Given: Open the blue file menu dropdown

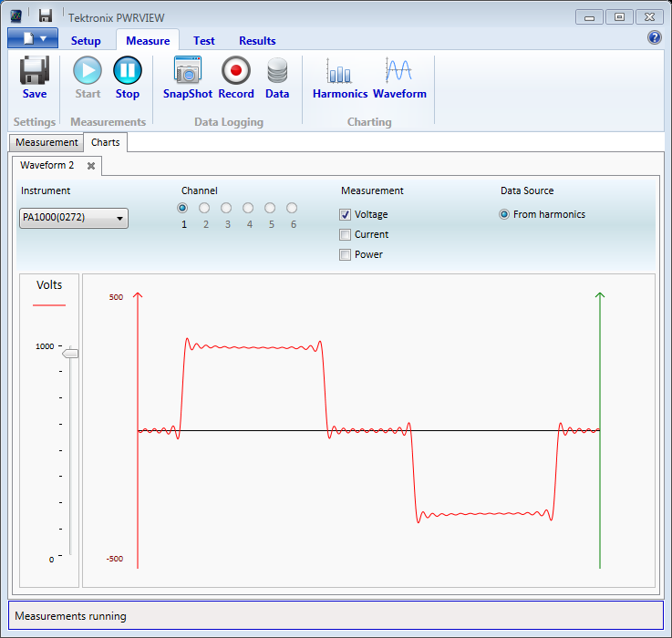Looking at the screenshot, I should click(x=33, y=38).
